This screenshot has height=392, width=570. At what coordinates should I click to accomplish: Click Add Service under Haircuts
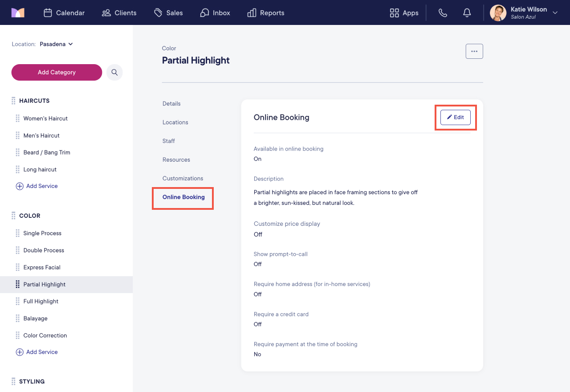37,186
